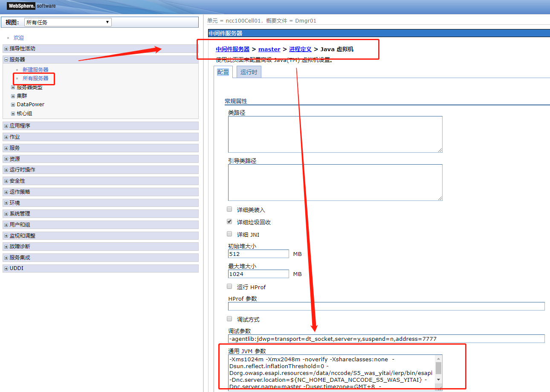The width and height of the screenshot is (550, 392).
Task: Enable the 详细类装入 checkbox
Action: (229, 209)
